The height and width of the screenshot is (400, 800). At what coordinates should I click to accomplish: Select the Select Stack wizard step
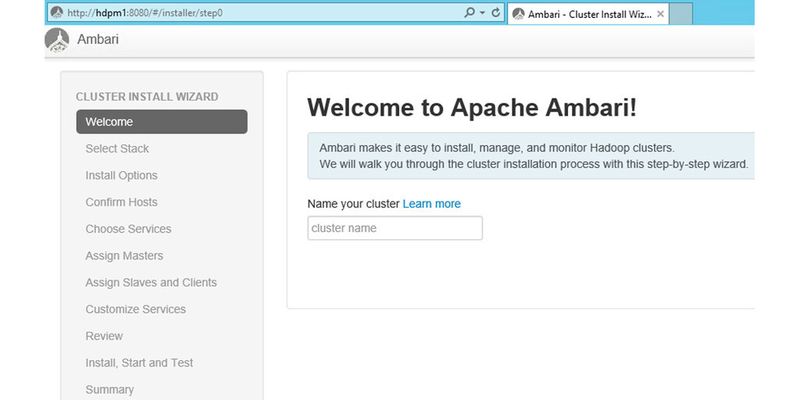click(x=117, y=148)
